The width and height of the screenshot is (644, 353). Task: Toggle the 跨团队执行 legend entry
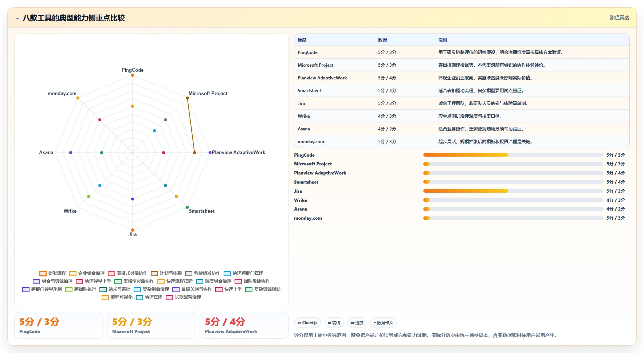click(x=80, y=289)
